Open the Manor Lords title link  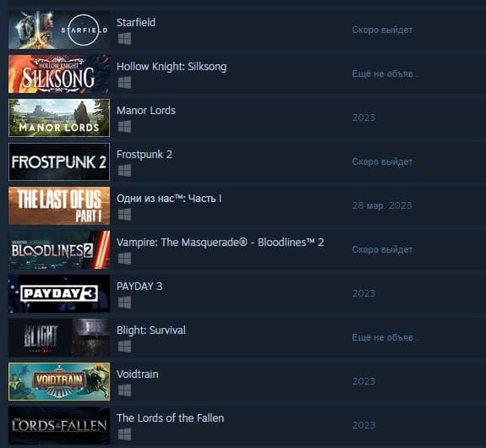tap(146, 111)
